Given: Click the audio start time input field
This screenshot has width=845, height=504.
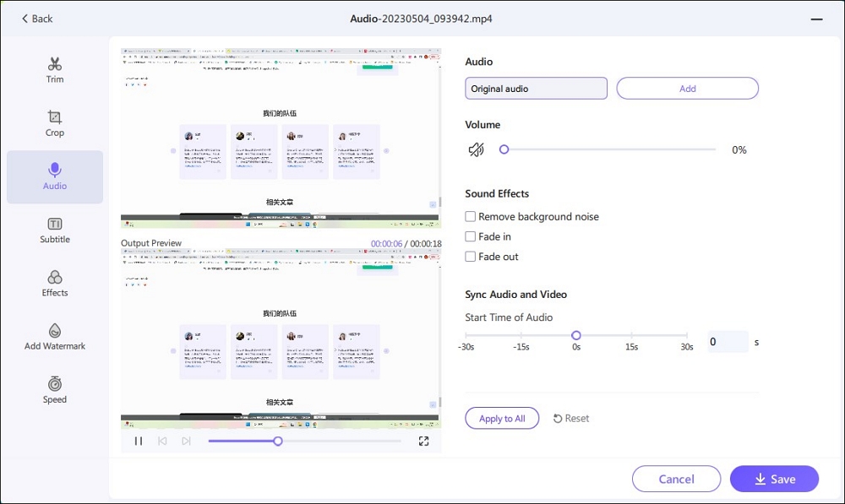Looking at the screenshot, I should click(x=727, y=342).
